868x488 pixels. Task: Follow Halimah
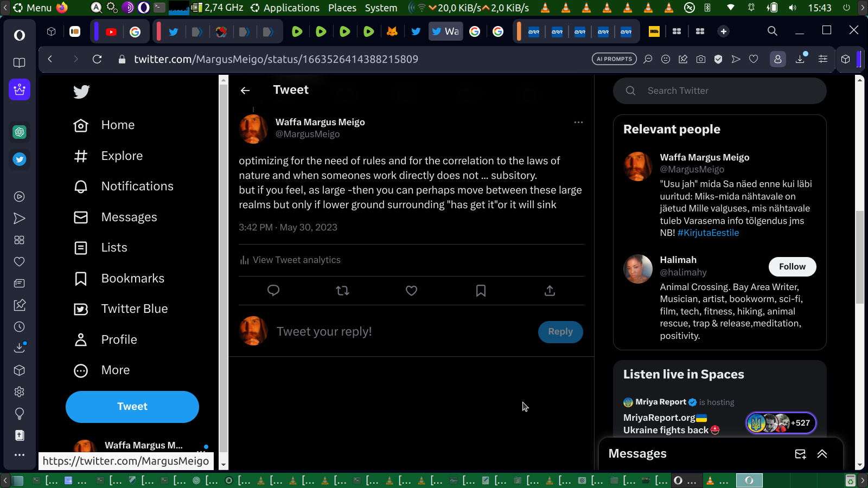(x=792, y=267)
